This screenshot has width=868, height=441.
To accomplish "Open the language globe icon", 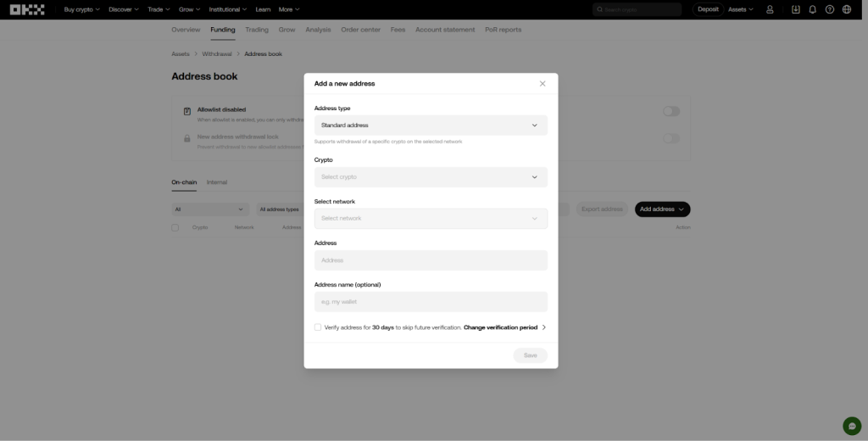I will click(846, 9).
